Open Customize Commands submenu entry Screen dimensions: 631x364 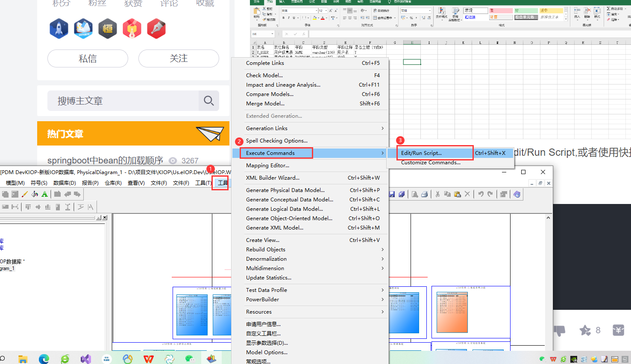(x=431, y=163)
